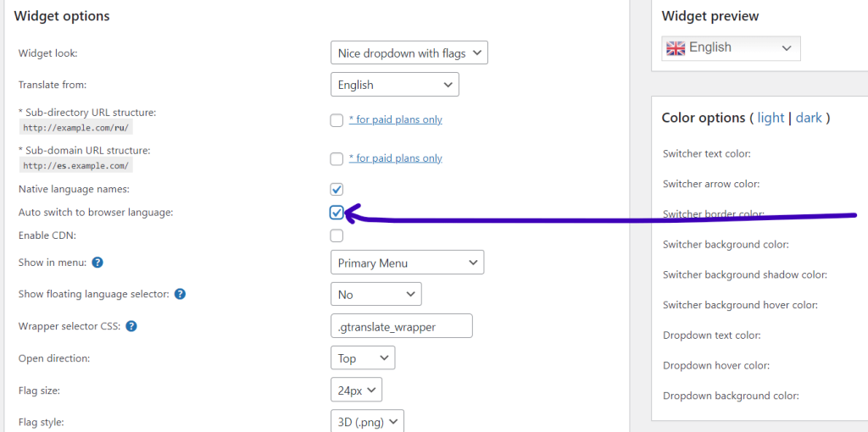Screen dimensions: 868x432
Task: Select light color option
Action: click(771, 118)
